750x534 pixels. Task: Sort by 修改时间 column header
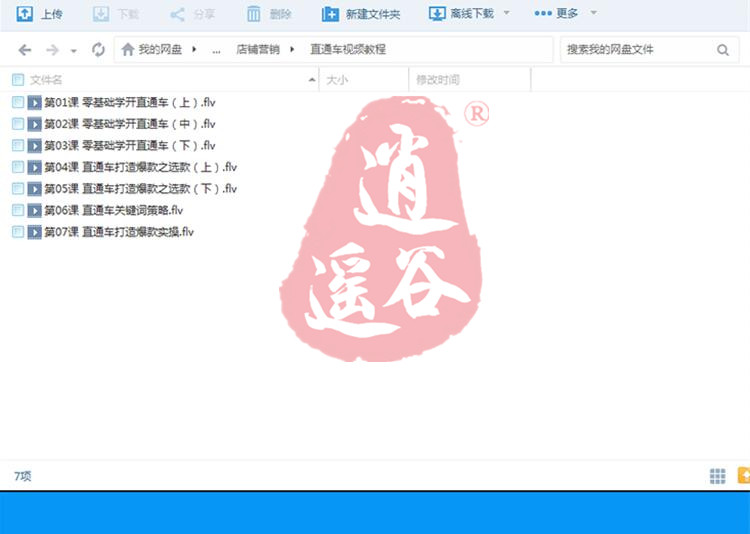point(438,80)
